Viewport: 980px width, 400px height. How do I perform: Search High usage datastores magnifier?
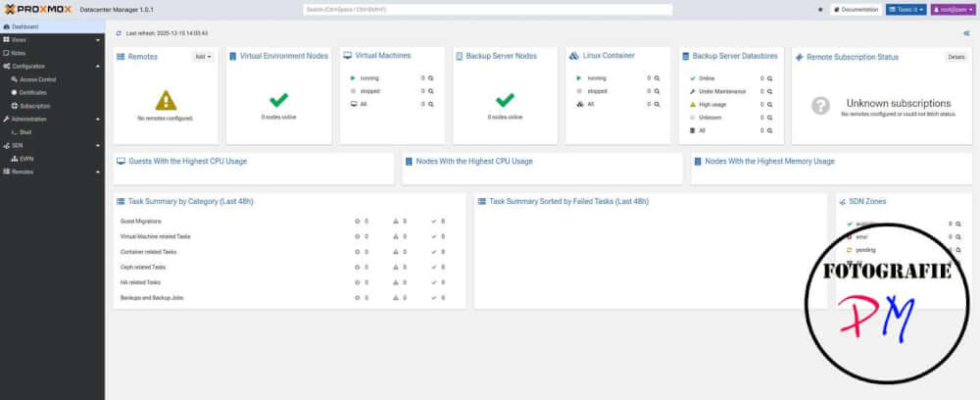pyautogui.click(x=769, y=105)
